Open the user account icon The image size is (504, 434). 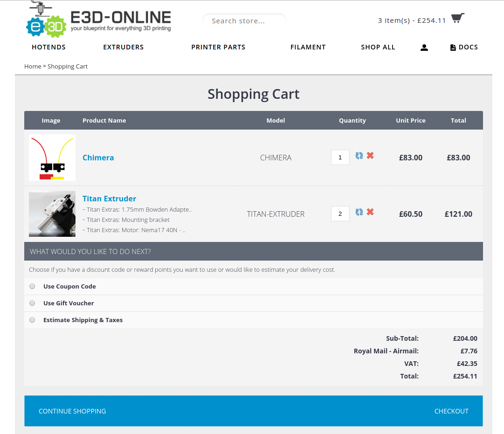coord(424,48)
